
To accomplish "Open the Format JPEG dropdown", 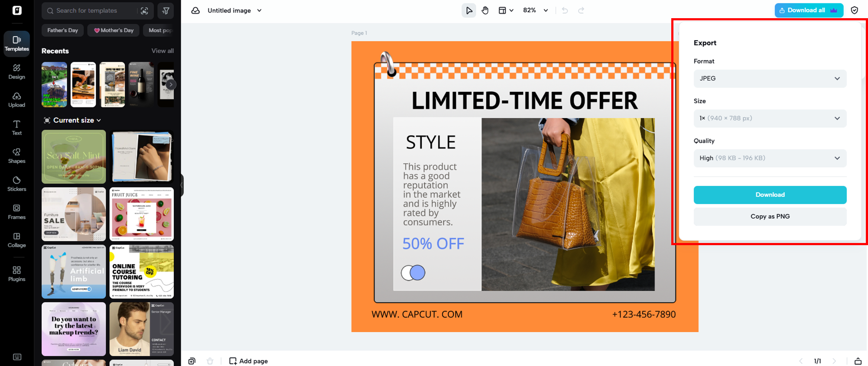I will (770, 78).
